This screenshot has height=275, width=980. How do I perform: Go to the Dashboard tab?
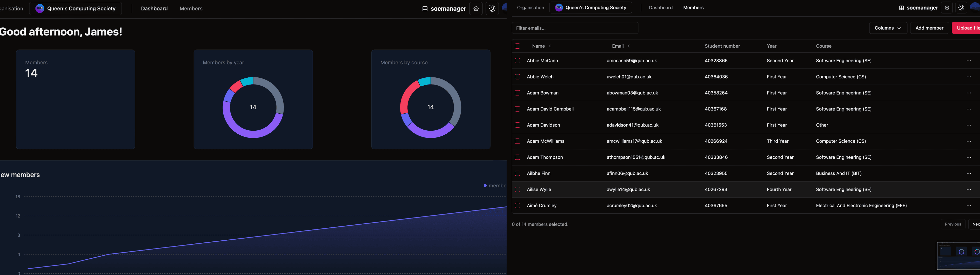pyautogui.click(x=661, y=7)
